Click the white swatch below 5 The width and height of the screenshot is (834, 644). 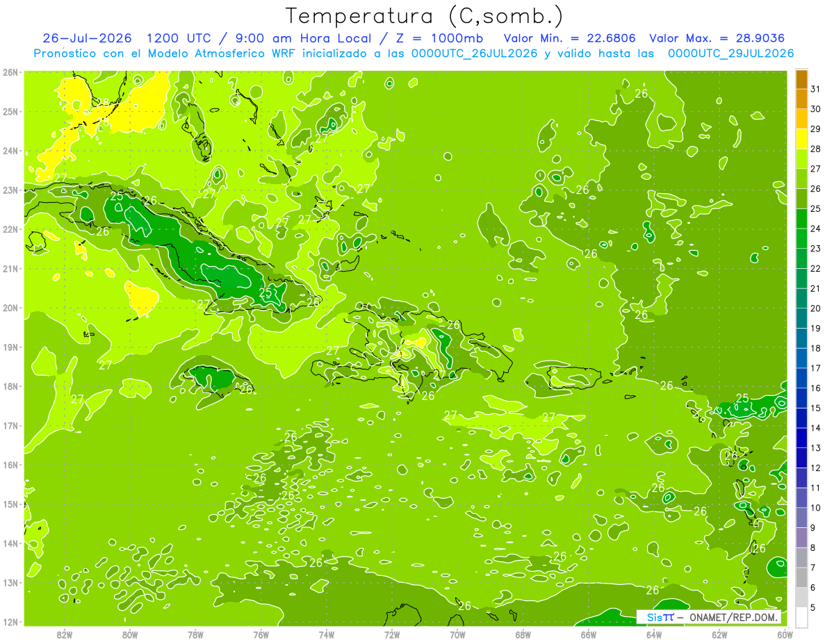pyautogui.click(x=801, y=617)
